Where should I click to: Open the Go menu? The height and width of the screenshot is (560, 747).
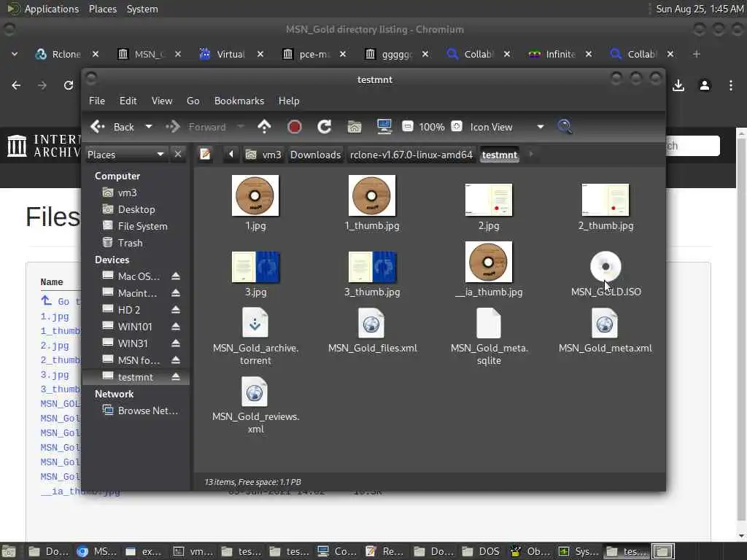(193, 101)
